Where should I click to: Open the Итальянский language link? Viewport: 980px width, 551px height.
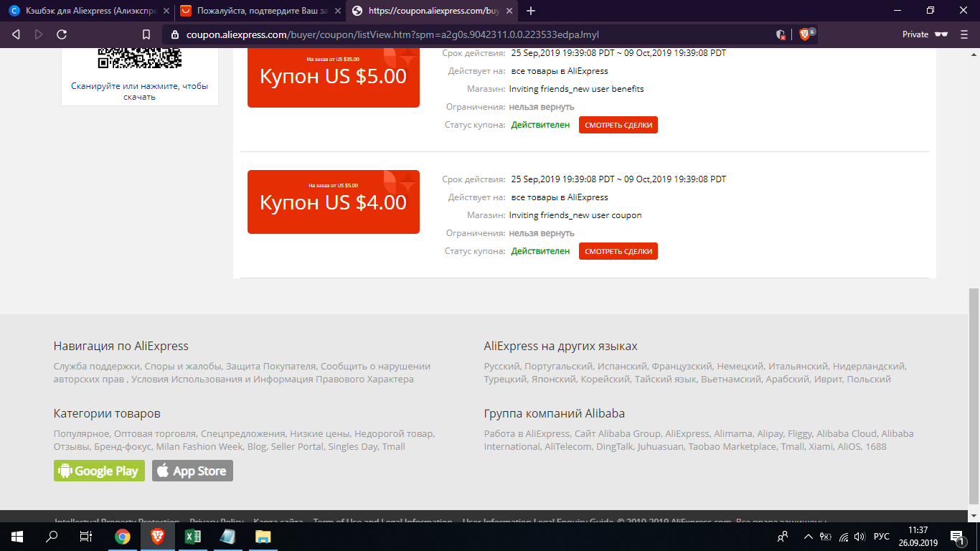(798, 366)
